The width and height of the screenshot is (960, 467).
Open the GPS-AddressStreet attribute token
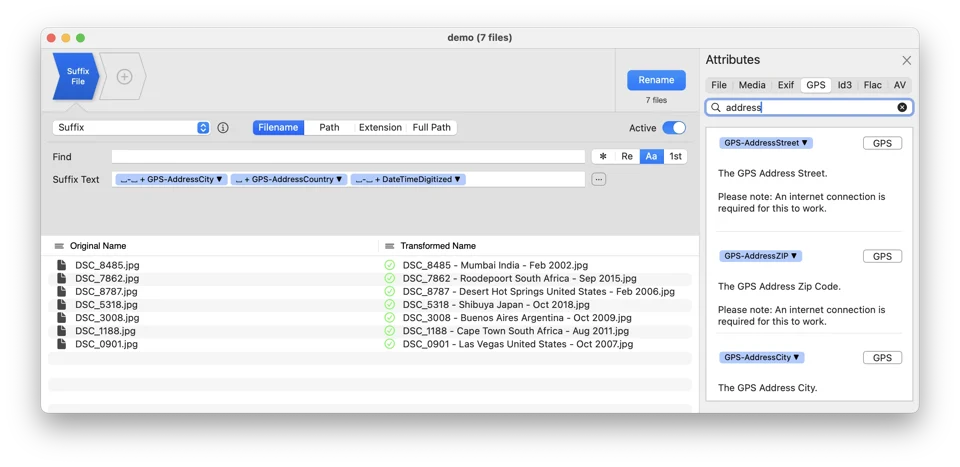[x=765, y=143]
